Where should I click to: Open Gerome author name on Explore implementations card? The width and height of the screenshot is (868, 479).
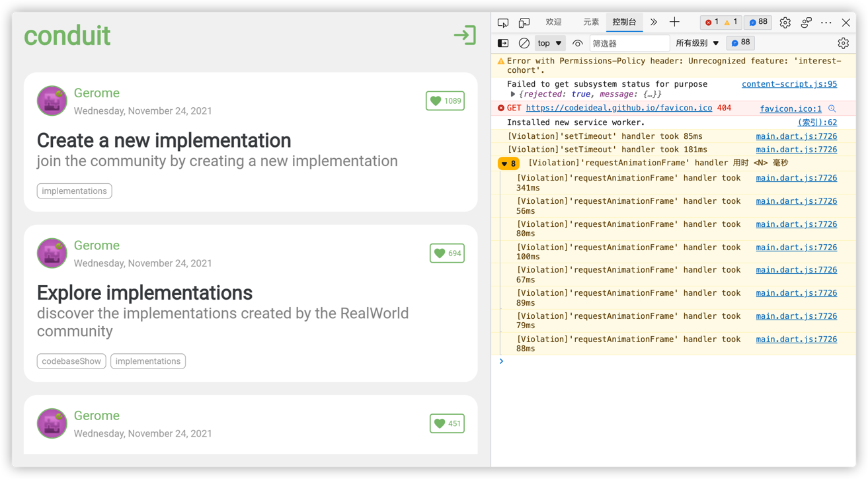[97, 245]
